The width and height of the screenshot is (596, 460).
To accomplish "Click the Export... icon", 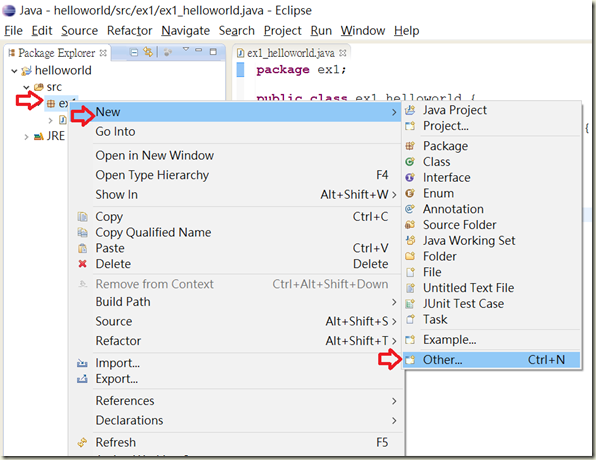I will click(82, 379).
